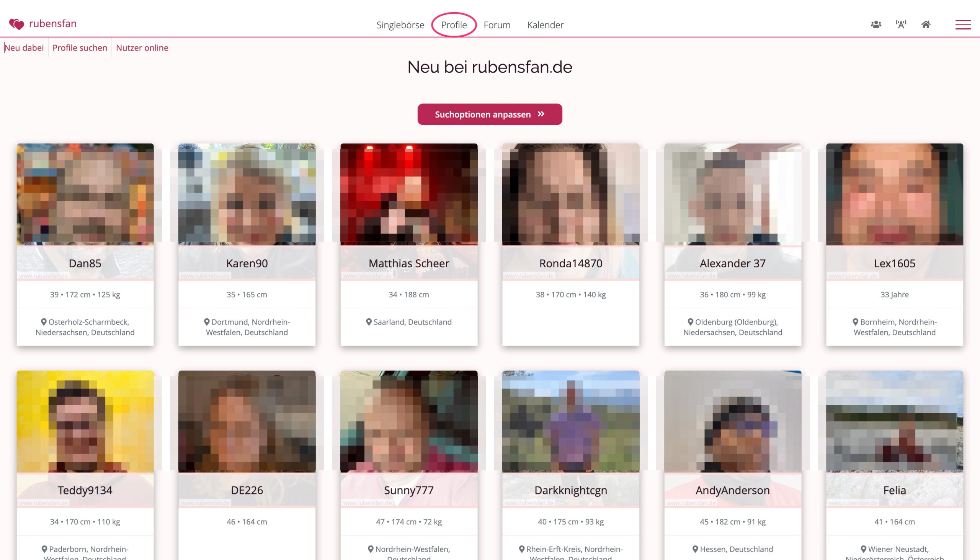980x560 pixels.
Task: Open the community group icon in header
Action: 876,25
